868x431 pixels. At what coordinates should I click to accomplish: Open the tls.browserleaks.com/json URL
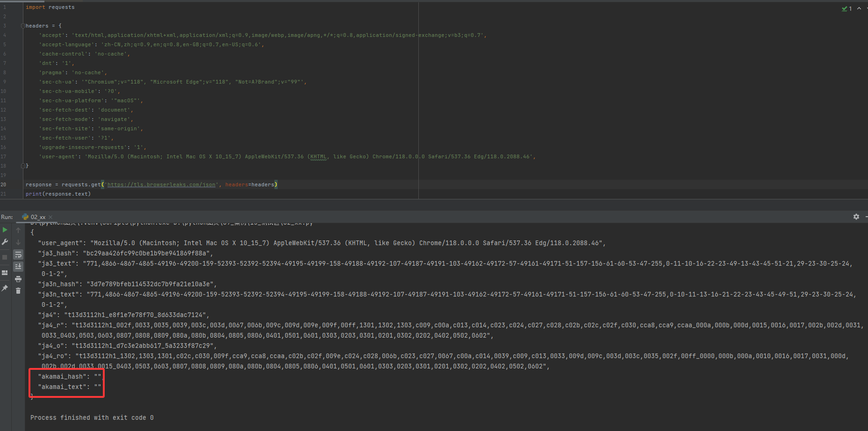[161, 184]
